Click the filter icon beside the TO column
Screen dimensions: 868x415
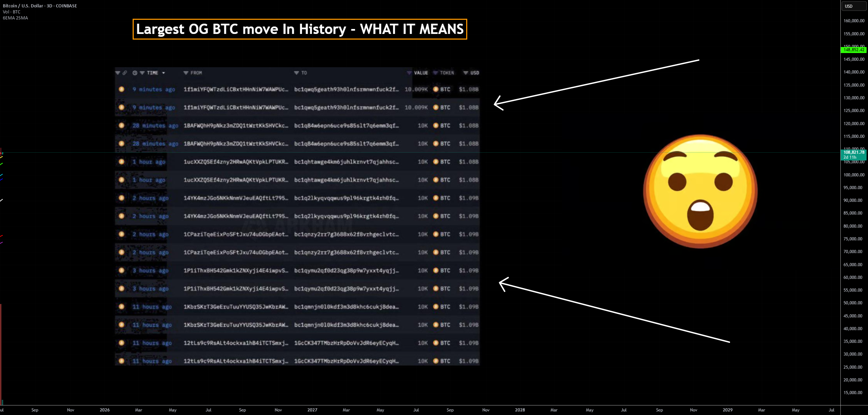pos(296,73)
